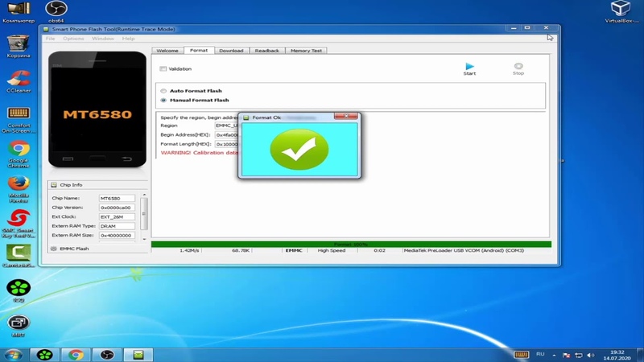The image size is (644, 362).
Task: Open the ICQ desktop icon
Action: coord(19,290)
